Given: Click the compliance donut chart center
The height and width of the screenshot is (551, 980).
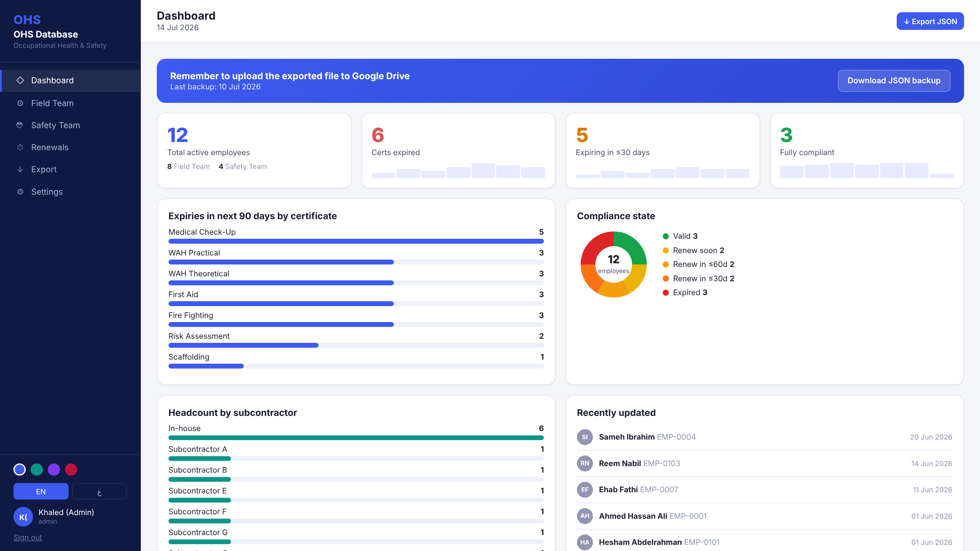Looking at the screenshot, I should click(614, 264).
